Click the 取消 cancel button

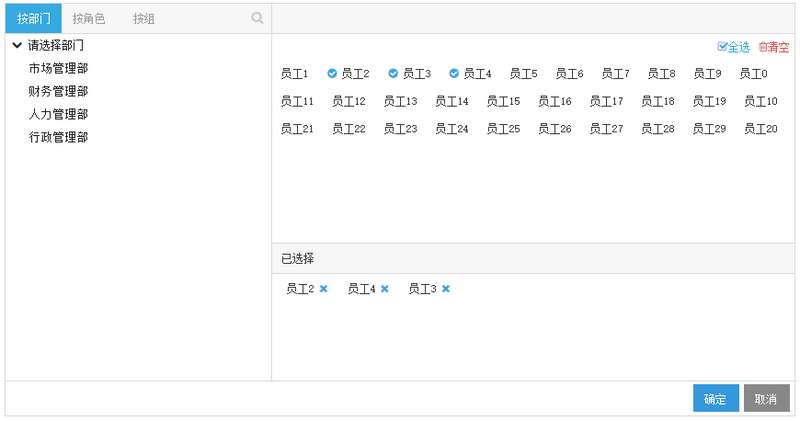pyautogui.click(x=766, y=399)
